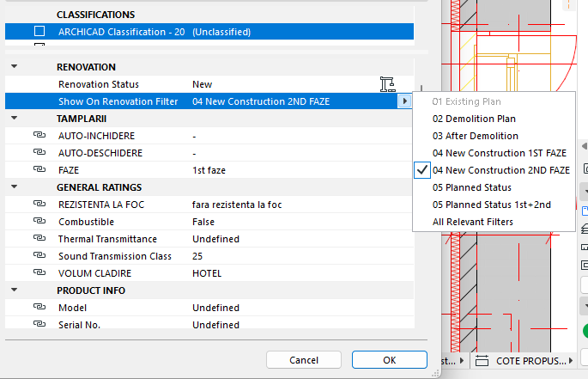Screen dimensions: 588x379
Task: Collapse the TAMPLARII property group
Action: [14, 119]
